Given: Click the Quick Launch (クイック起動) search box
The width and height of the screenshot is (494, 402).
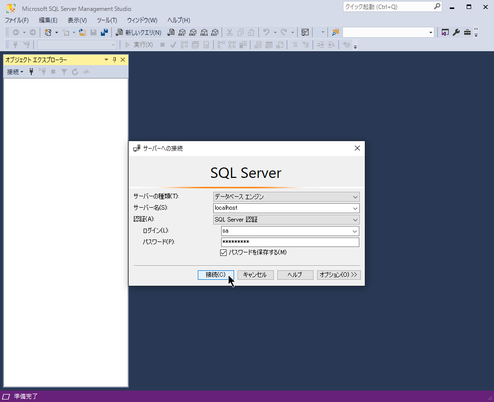Looking at the screenshot, I should point(393,7).
